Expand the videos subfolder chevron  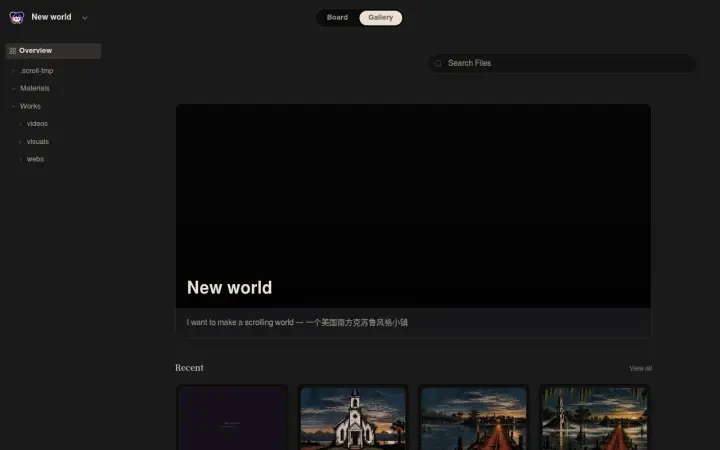[x=21, y=124]
